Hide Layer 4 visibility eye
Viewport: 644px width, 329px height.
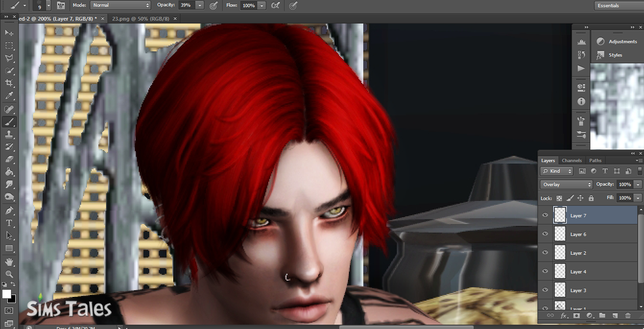pyautogui.click(x=546, y=271)
